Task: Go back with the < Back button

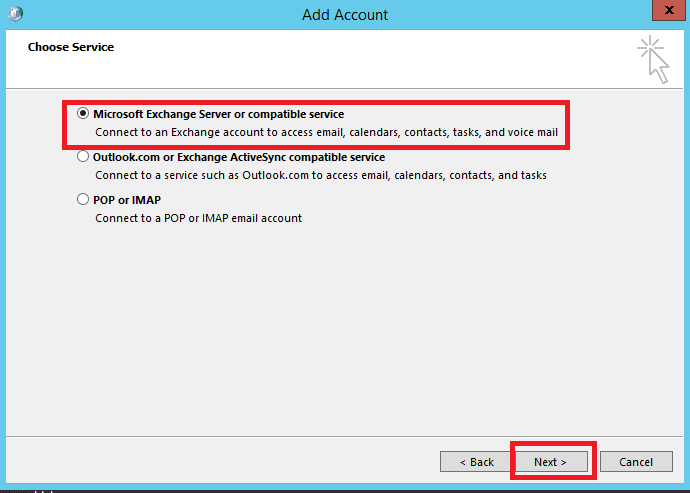Action: [x=476, y=462]
